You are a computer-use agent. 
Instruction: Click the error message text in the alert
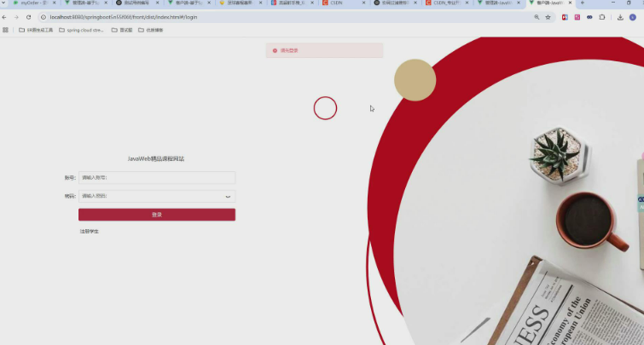[289, 50]
